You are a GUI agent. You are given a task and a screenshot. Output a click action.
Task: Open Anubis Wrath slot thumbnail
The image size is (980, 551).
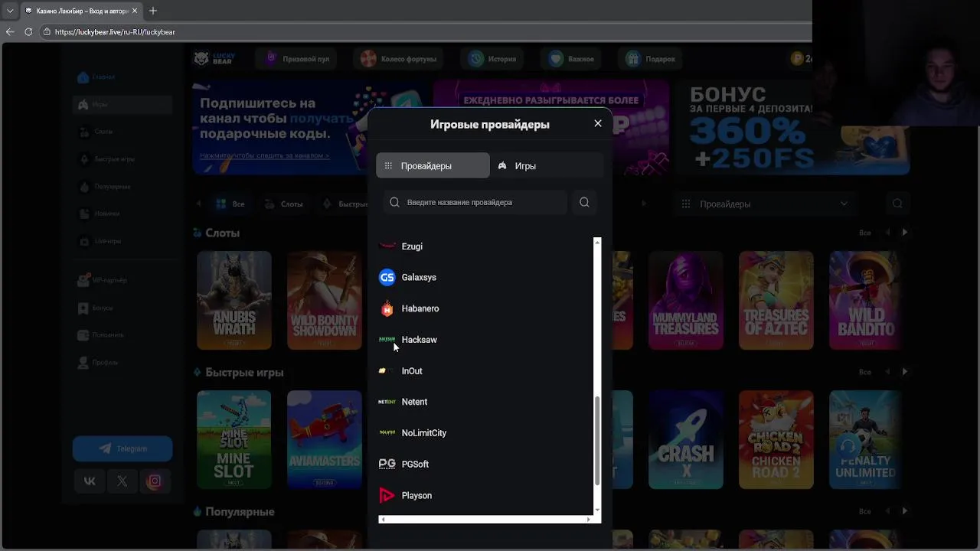tap(234, 300)
